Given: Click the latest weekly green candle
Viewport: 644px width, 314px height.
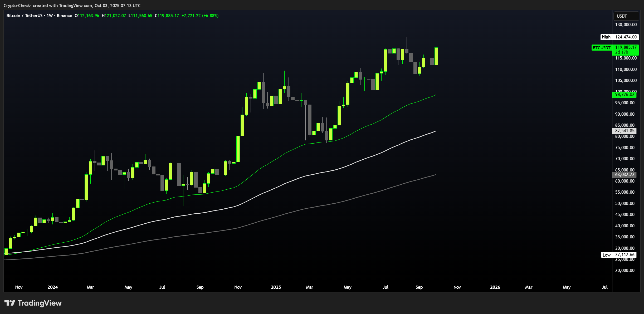Looking at the screenshot, I should point(436,56).
